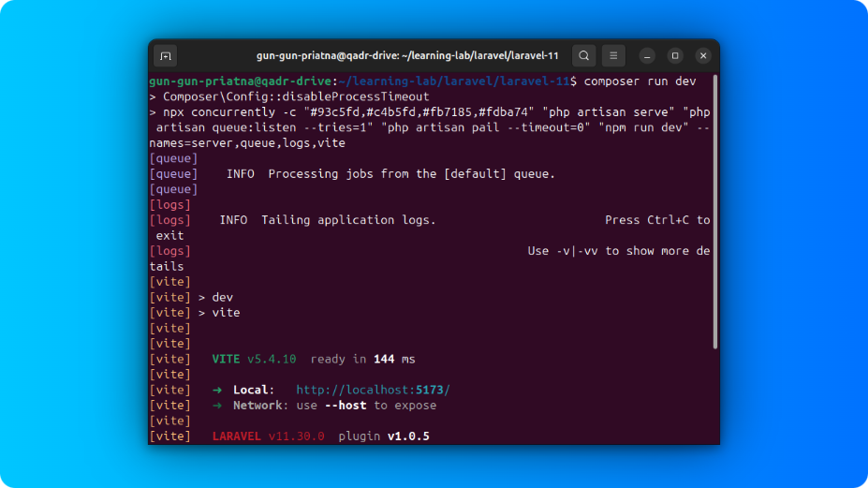
Task: Click the prompt path '~/learning-lab/laravel/laravel-11'
Action: pyautogui.click(x=454, y=81)
